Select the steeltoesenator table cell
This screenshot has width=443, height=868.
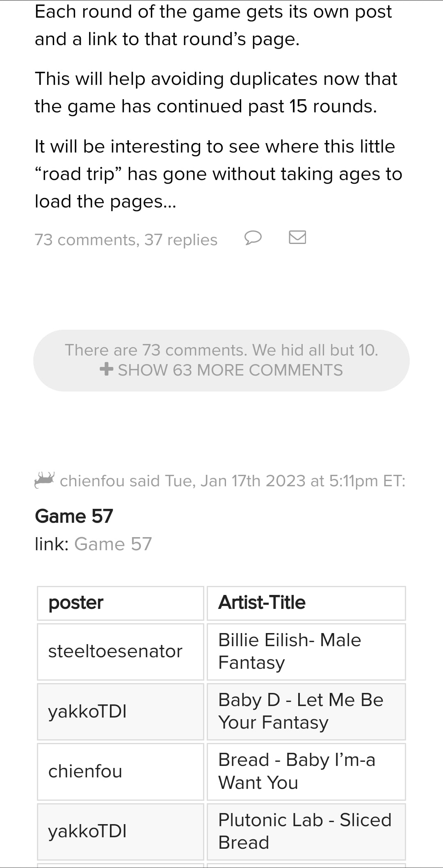(120, 652)
